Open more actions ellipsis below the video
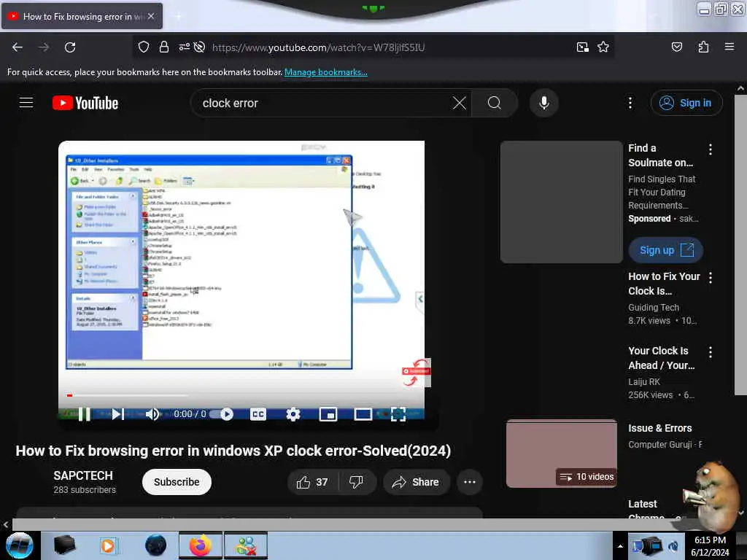 pos(470,482)
